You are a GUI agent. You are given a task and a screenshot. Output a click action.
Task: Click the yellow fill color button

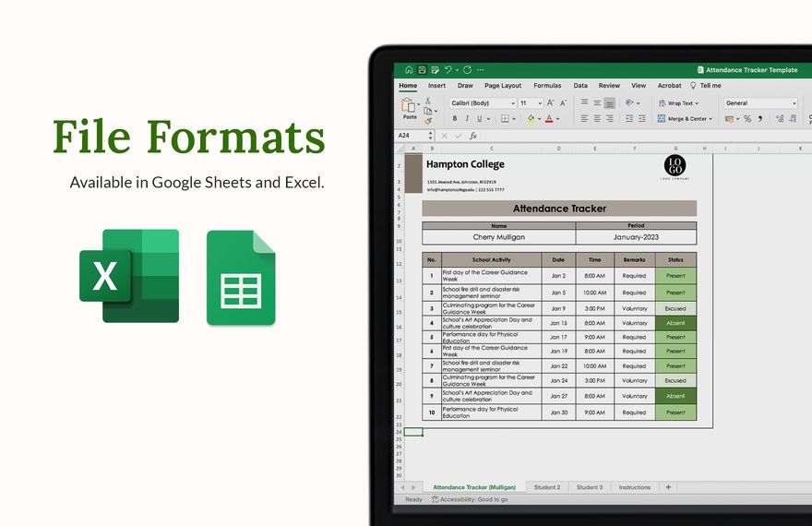(531, 118)
